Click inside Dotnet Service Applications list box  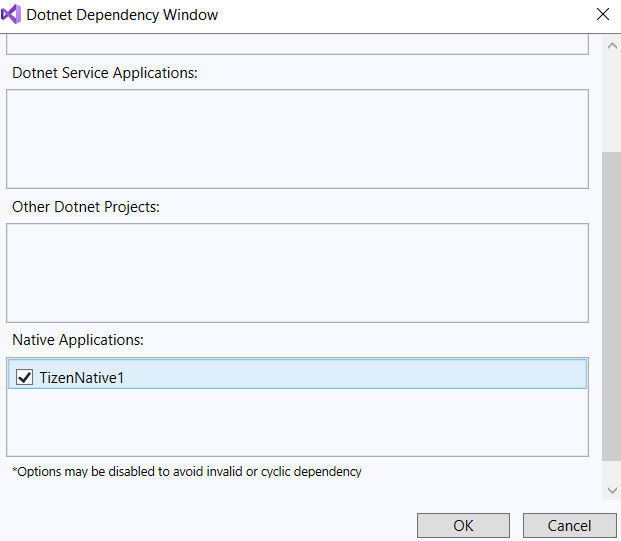click(x=297, y=139)
